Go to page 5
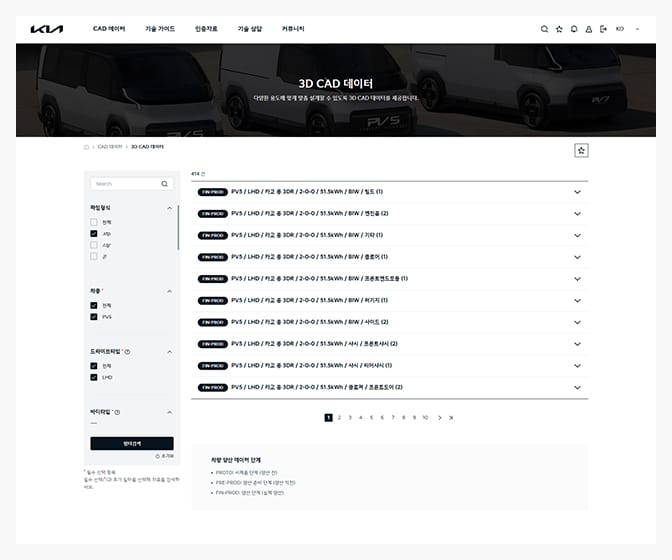Image resolution: width=672 pixels, height=560 pixels. [372, 418]
